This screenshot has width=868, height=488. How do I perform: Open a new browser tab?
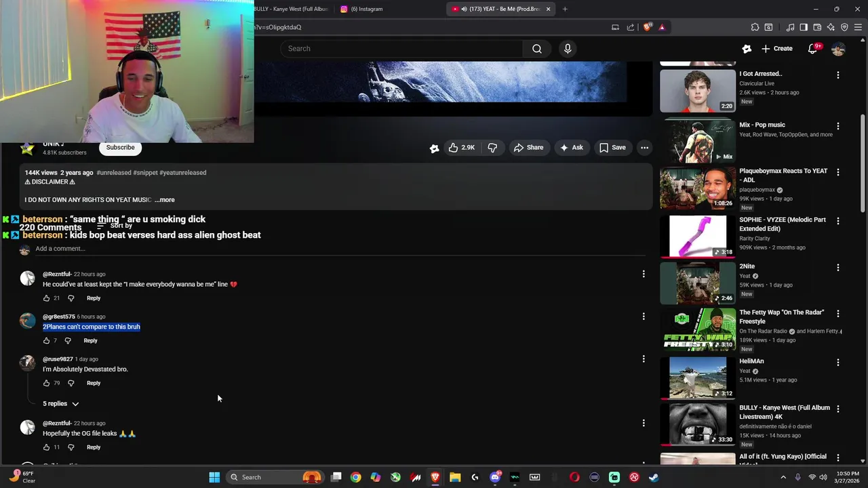pos(565,9)
